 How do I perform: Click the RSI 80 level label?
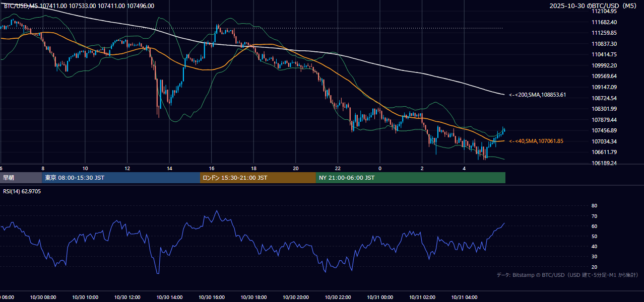pyautogui.click(x=594, y=206)
